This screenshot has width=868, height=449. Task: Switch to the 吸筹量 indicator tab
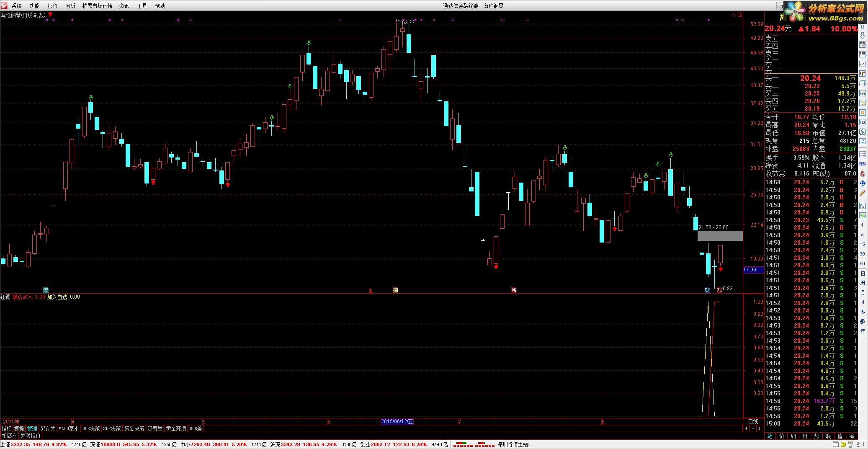pyautogui.click(x=155, y=428)
